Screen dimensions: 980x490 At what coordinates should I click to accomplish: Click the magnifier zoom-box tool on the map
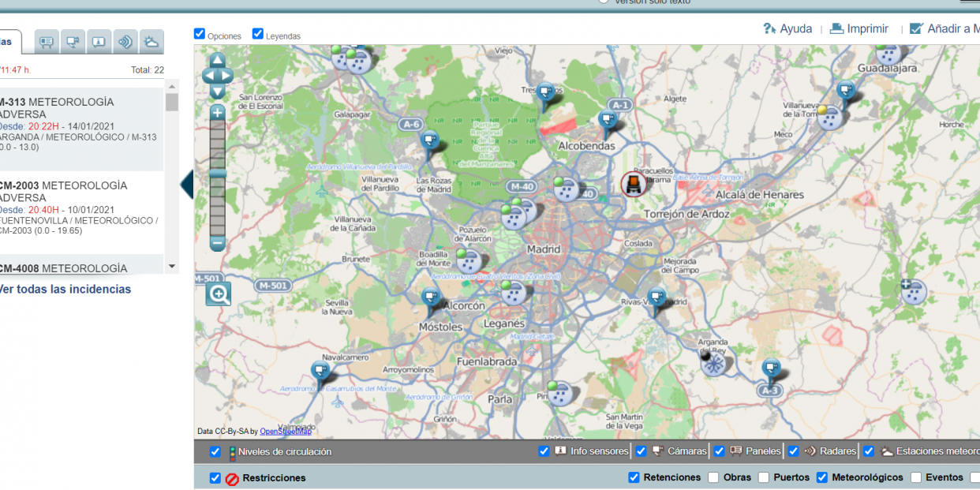click(218, 293)
